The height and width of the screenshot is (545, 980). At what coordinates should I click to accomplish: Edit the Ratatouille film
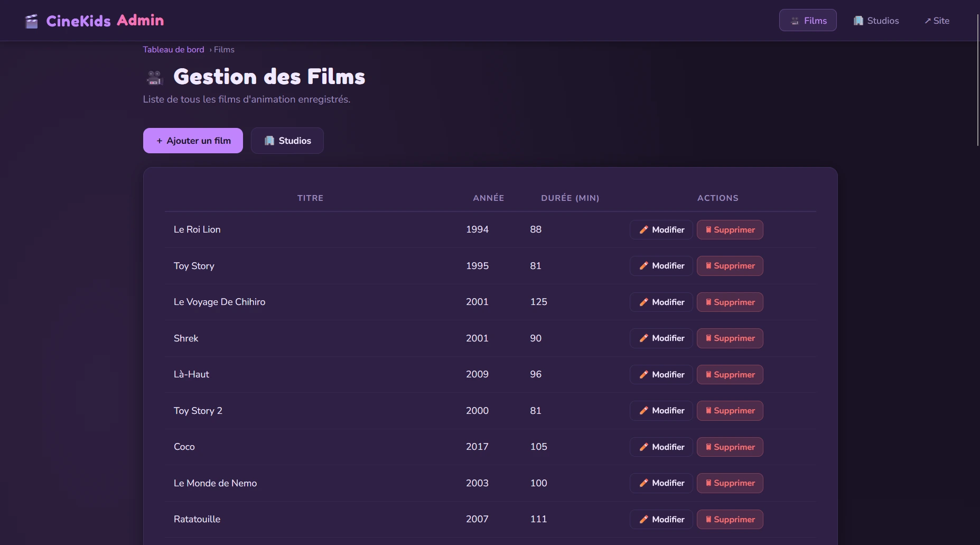[661, 519]
